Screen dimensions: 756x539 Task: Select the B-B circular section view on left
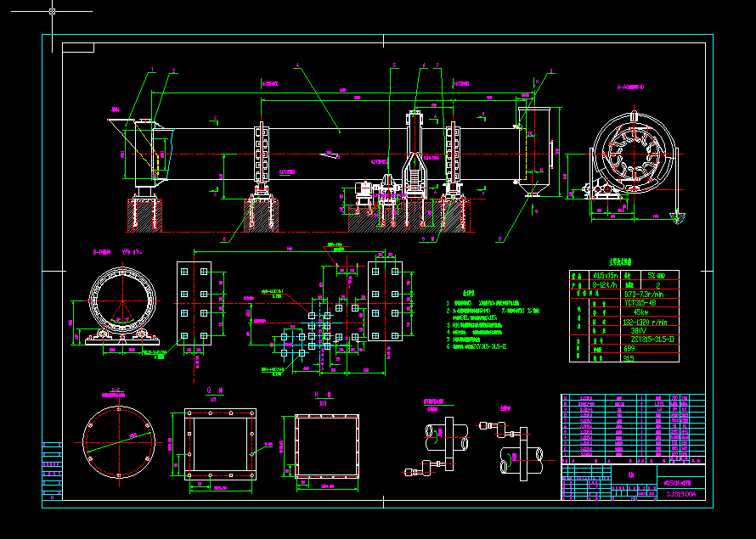(121, 301)
